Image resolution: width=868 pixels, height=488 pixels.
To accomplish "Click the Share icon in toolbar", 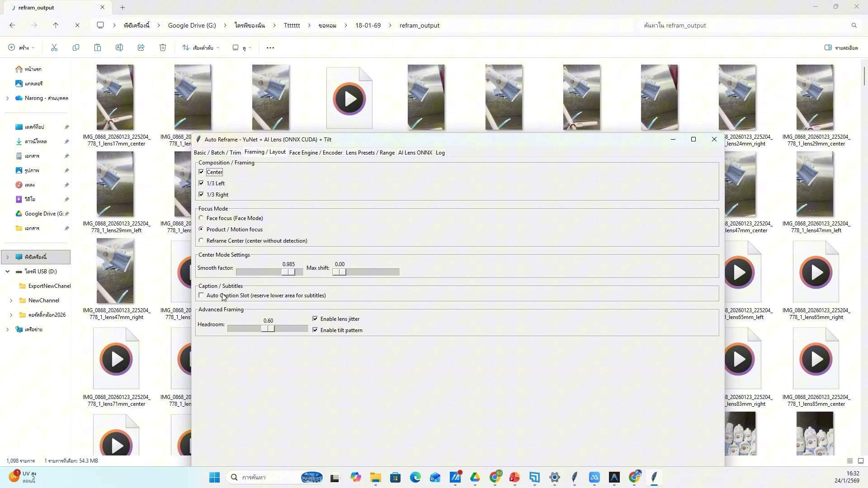I will pyautogui.click(x=141, y=48).
